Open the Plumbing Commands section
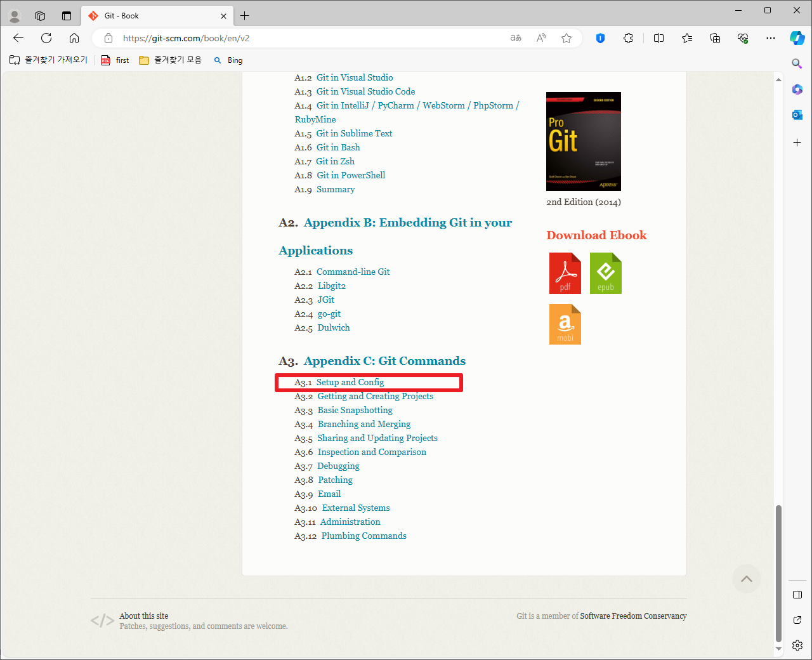This screenshot has height=660, width=812. click(x=364, y=536)
